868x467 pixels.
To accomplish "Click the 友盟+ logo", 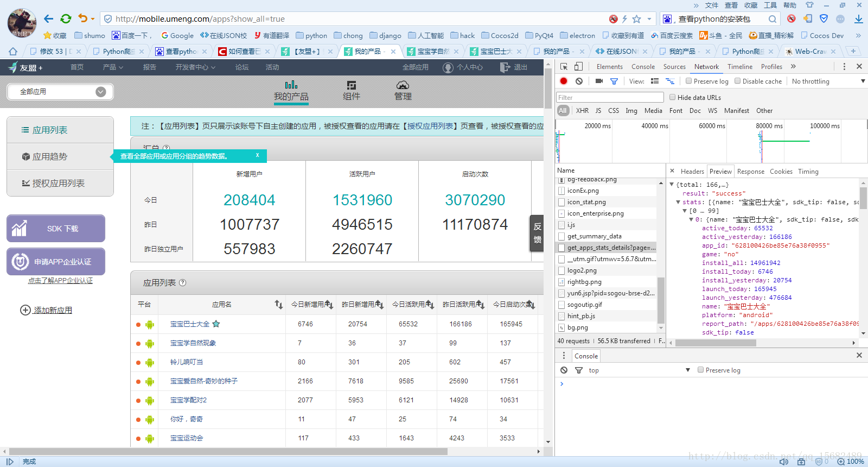I will (x=25, y=67).
